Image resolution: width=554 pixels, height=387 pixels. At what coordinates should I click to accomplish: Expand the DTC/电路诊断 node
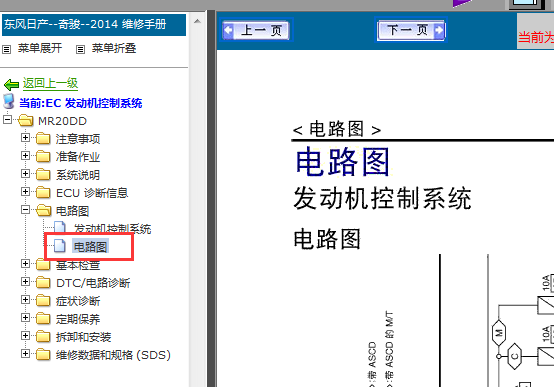(25, 282)
